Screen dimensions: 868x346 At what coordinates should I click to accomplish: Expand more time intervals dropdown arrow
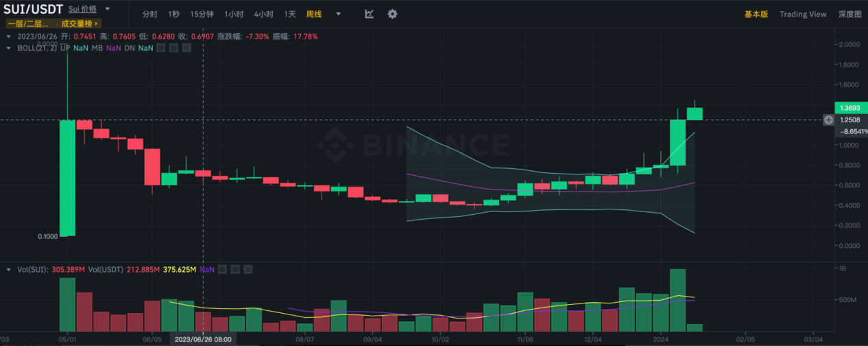click(338, 14)
